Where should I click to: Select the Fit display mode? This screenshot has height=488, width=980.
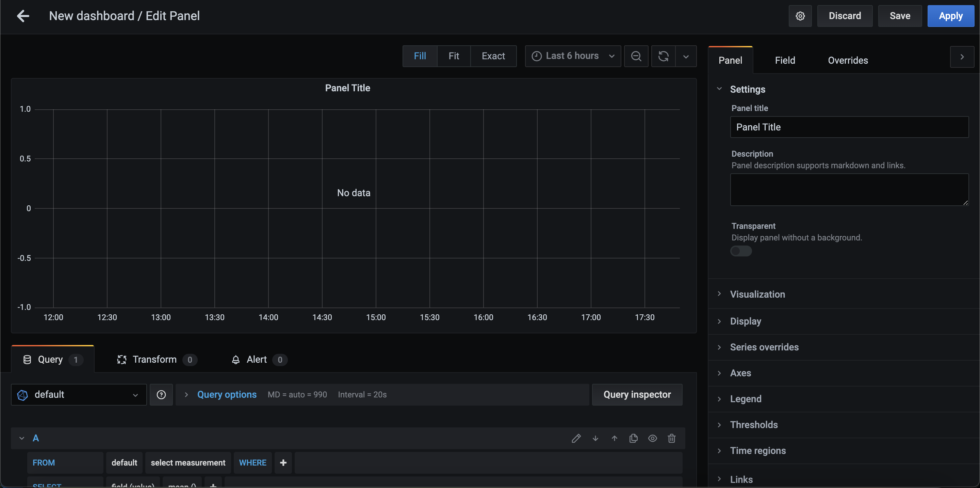click(454, 56)
